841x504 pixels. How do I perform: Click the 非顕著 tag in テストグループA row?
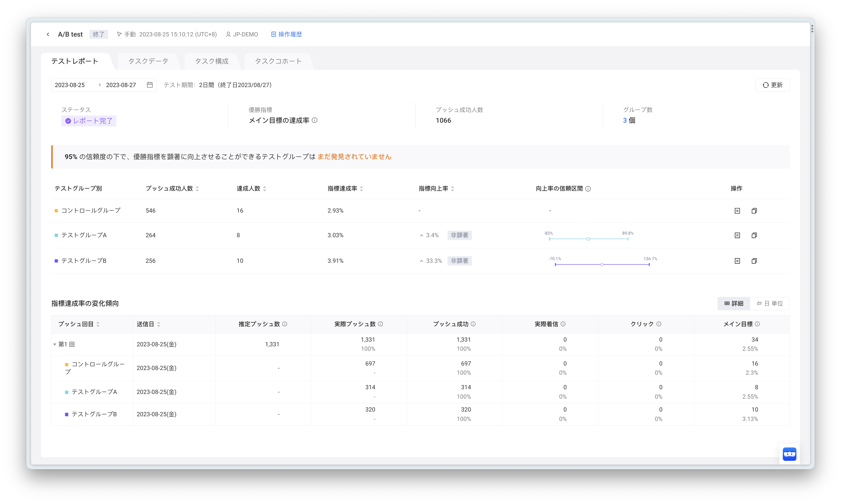459,235
